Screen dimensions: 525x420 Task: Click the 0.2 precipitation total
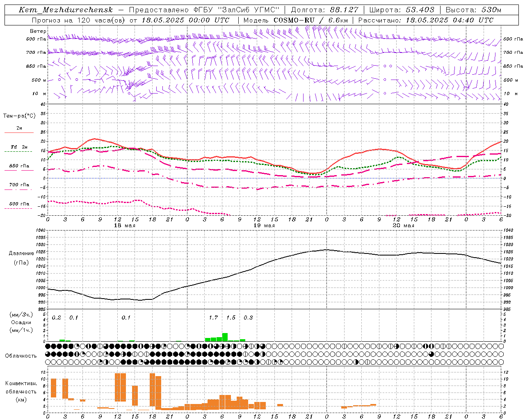57,318
